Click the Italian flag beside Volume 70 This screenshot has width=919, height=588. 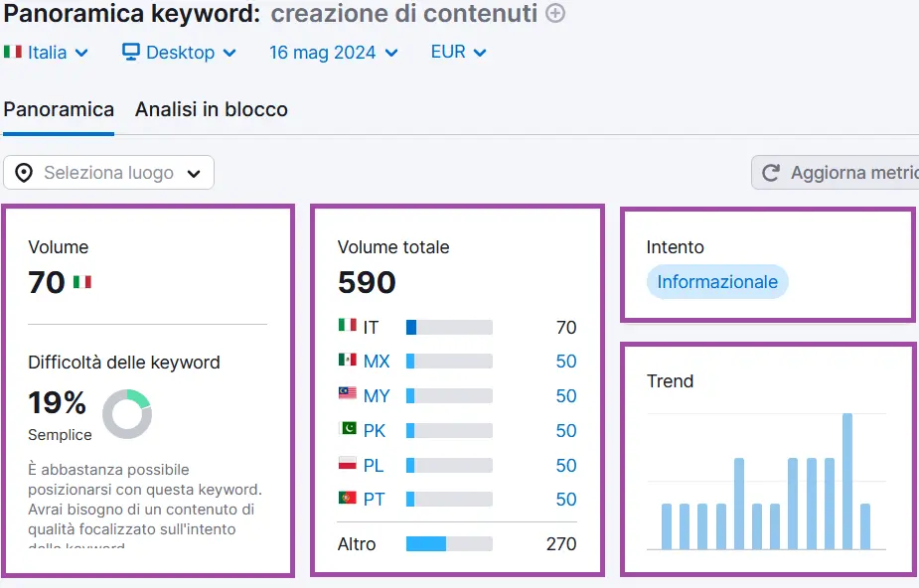pyautogui.click(x=82, y=282)
